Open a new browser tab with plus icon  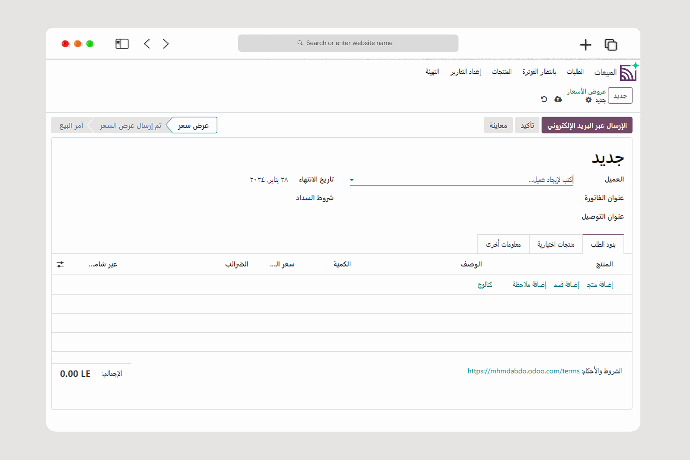585,44
